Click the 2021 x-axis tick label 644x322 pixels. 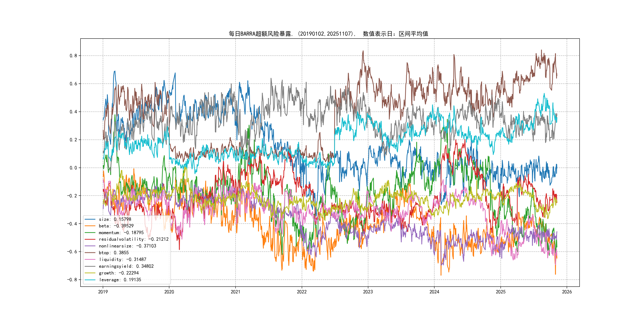pyautogui.click(x=235, y=292)
